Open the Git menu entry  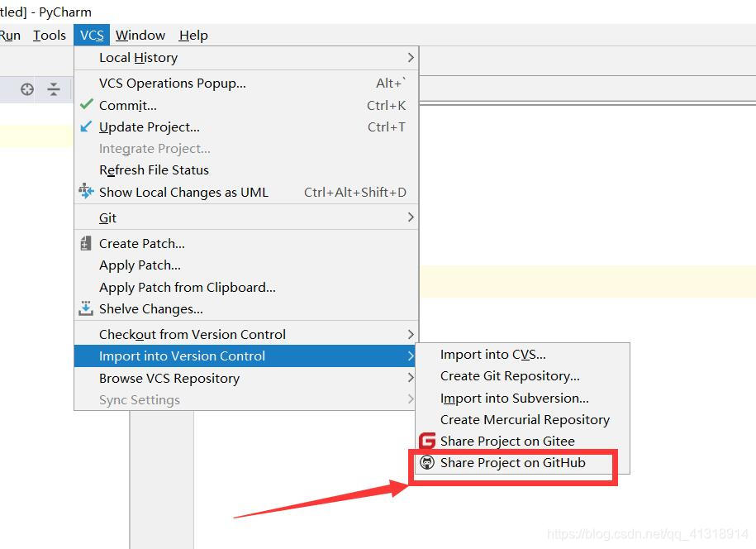tap(246, 217)
